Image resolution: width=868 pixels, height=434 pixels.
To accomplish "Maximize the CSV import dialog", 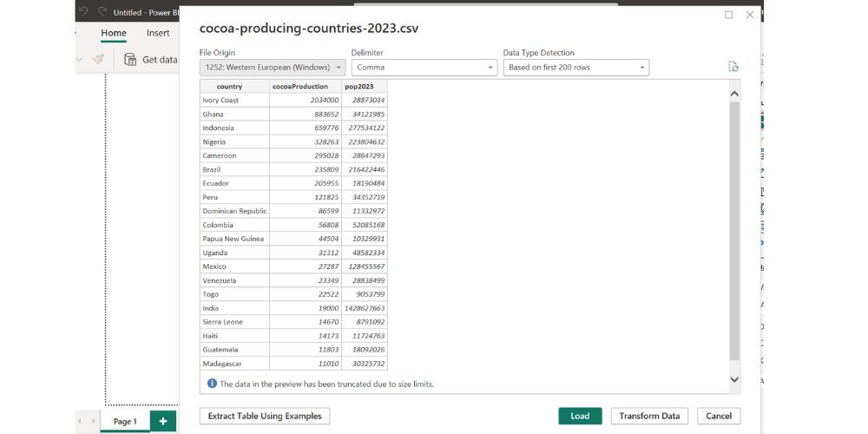I will (x=728, y=15).
